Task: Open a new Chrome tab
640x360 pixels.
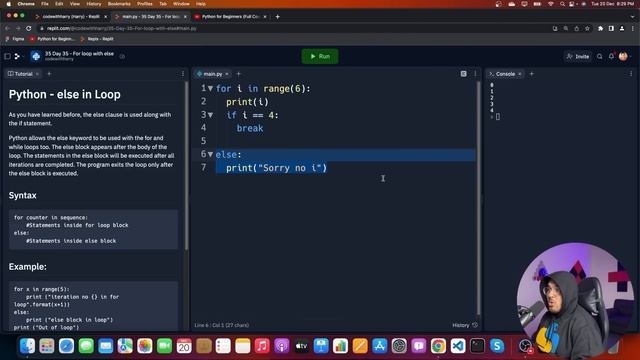Action: pos(278,17)
